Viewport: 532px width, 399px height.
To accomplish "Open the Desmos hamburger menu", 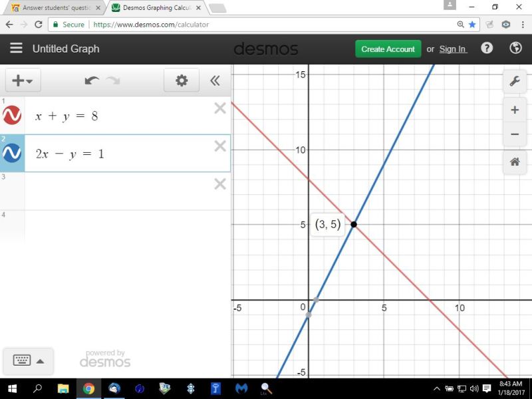I will (16, 49).
